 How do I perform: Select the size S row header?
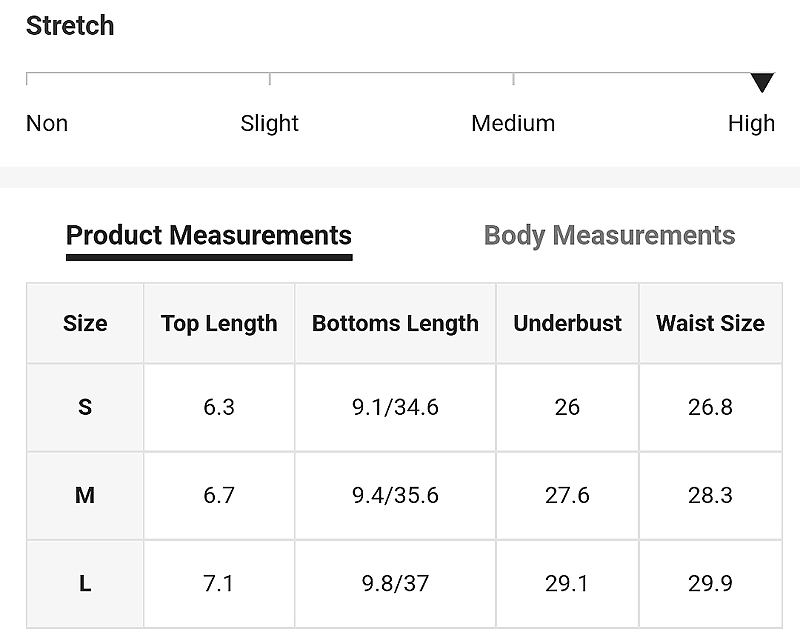85,408
